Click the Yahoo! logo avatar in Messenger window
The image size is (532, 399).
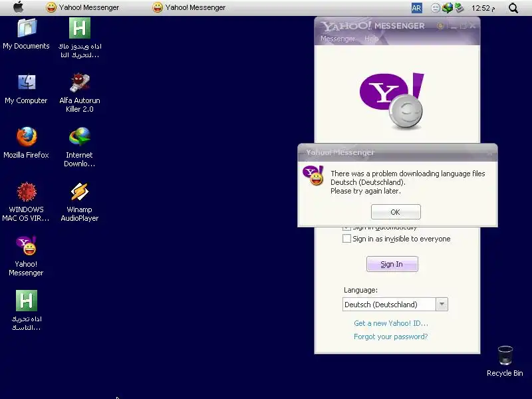(392, 101)
